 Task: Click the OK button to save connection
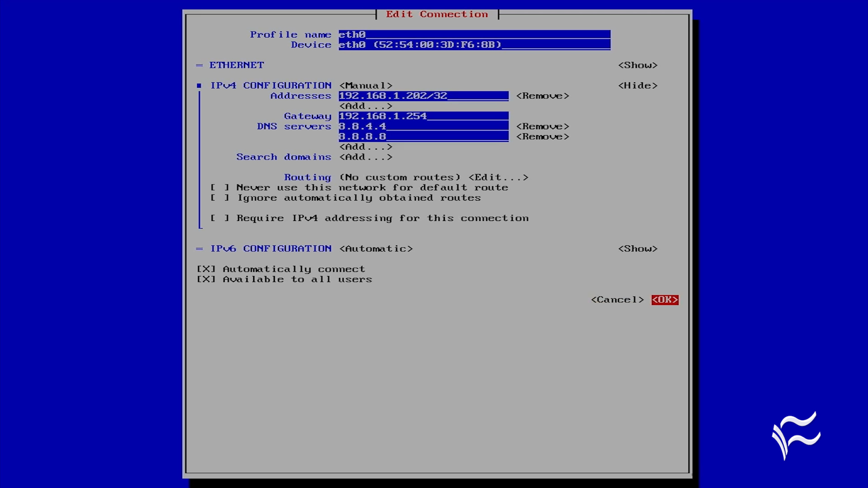[x=665, y=300]
